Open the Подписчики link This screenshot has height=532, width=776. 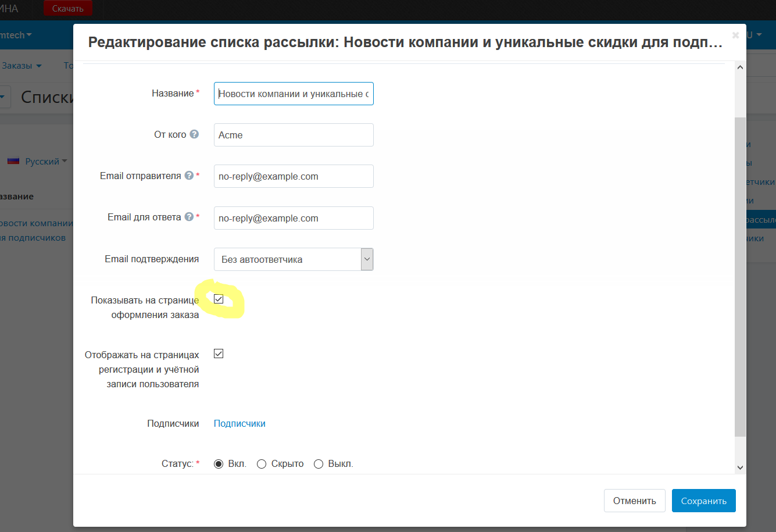click(x=239, y=423)
